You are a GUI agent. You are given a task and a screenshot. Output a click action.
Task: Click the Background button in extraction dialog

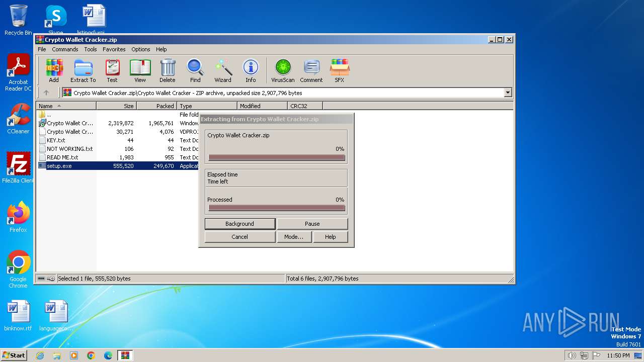(x=240, y=224)
